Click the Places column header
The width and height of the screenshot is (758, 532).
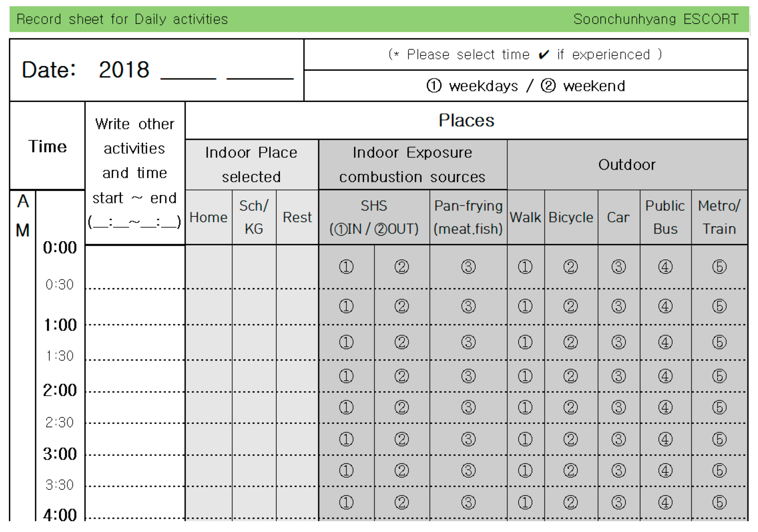coord(466,121)
